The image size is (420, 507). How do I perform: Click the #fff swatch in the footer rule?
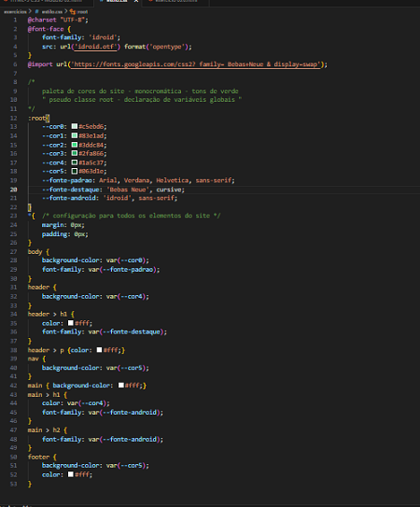(71, 474)
